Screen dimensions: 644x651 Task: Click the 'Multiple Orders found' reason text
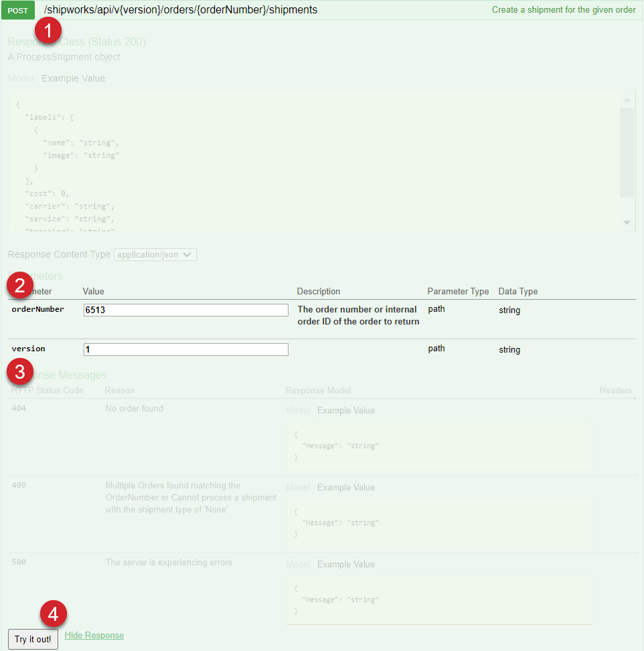[191, 498]
